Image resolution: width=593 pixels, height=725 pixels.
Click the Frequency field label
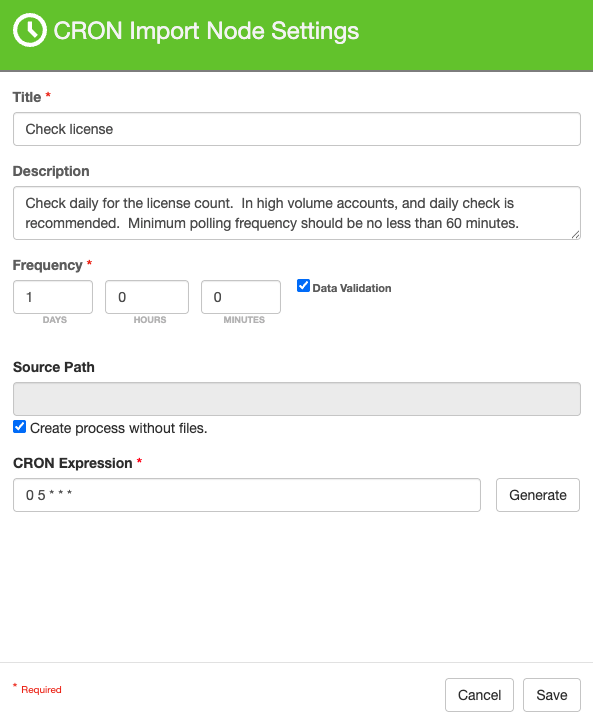[48, 265]
